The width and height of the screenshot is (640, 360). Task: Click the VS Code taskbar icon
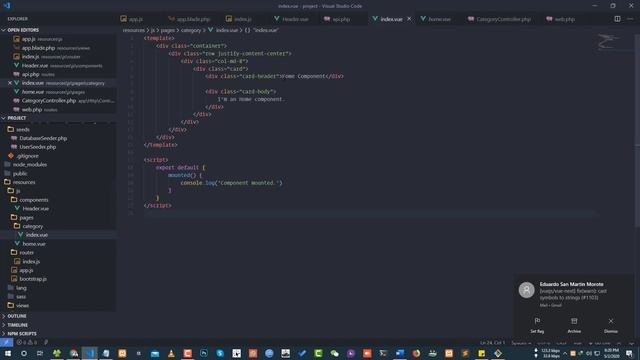point(89,353)
